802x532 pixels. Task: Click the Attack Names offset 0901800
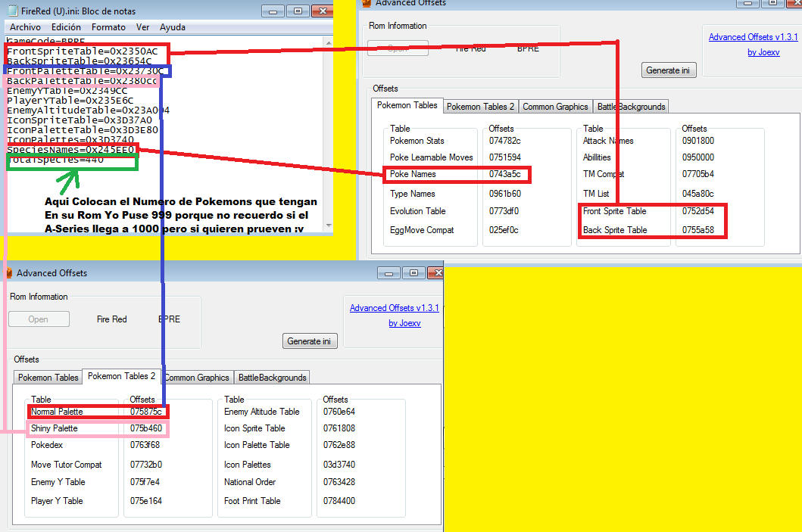point(697,141)
